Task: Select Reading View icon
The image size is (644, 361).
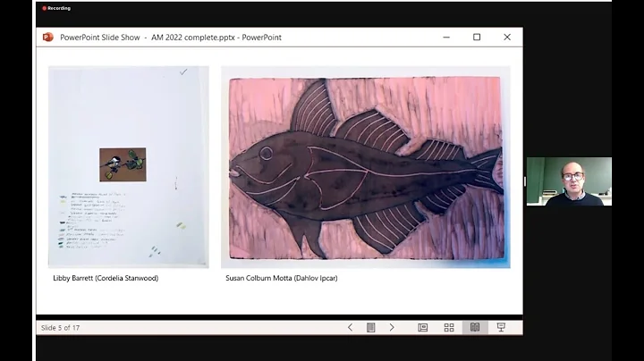Action: pos(475,327)
